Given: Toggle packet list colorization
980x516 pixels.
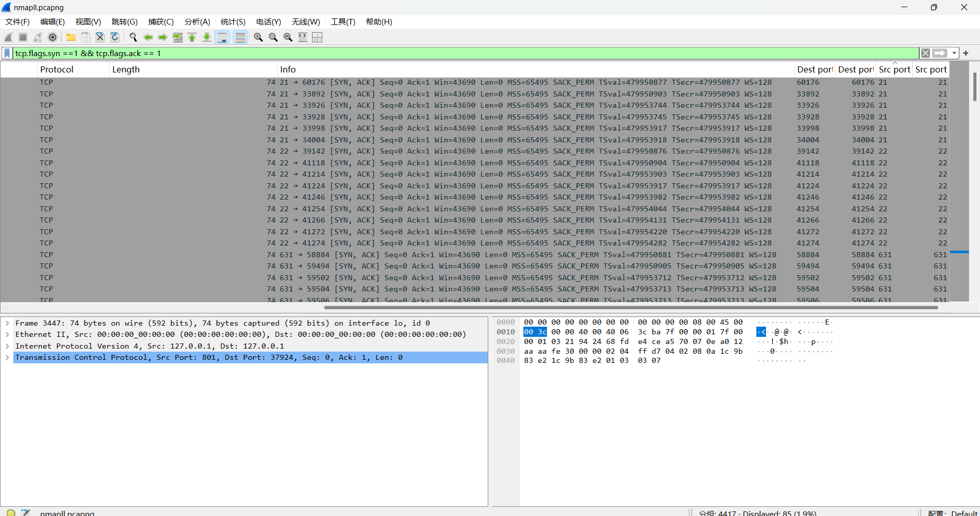Looking at the screenshot, I should [241, 37].
